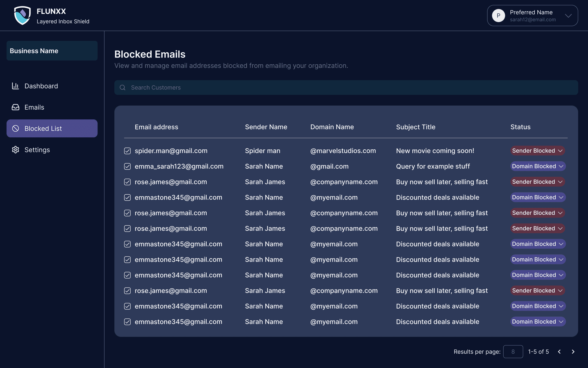Click the search magnifier icon

tap(122, 88)
